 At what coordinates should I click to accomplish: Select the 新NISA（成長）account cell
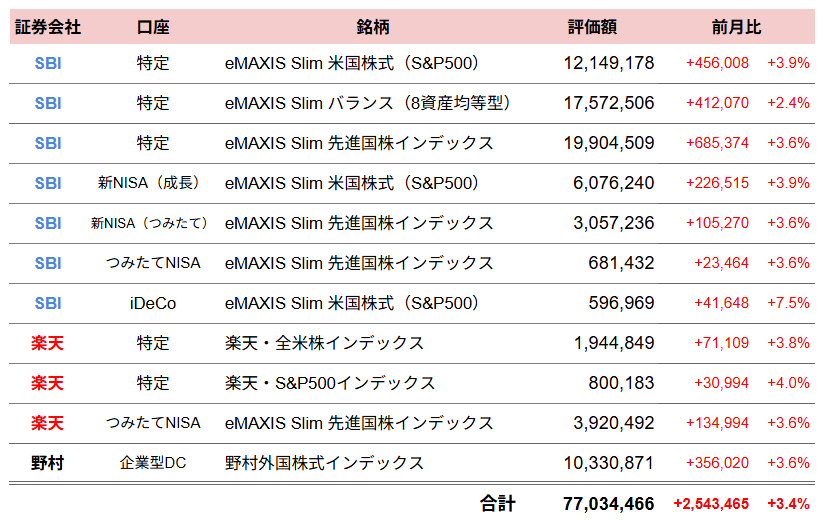coord(153,183)
